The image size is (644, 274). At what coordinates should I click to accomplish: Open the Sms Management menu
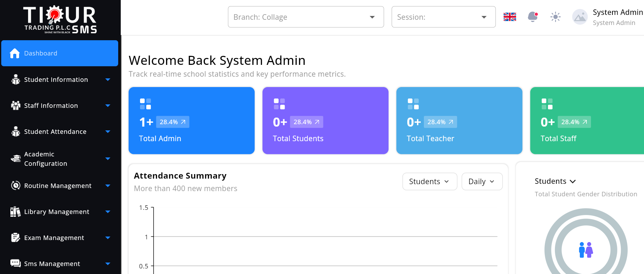[60, 264]
